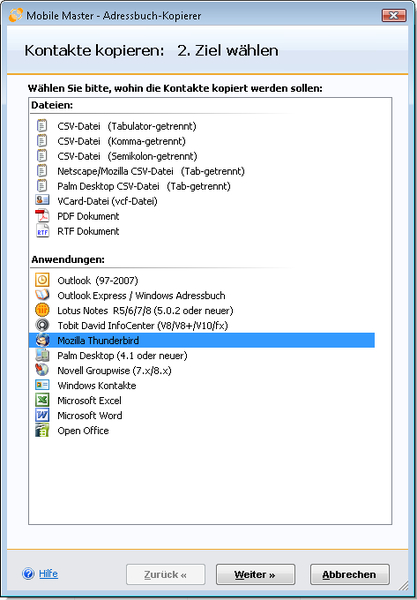The width and height of the screenshot is (417, 600).
Task: Choose Outlook Express / Windows Adressbuch
Action: (x=141, y=295)
